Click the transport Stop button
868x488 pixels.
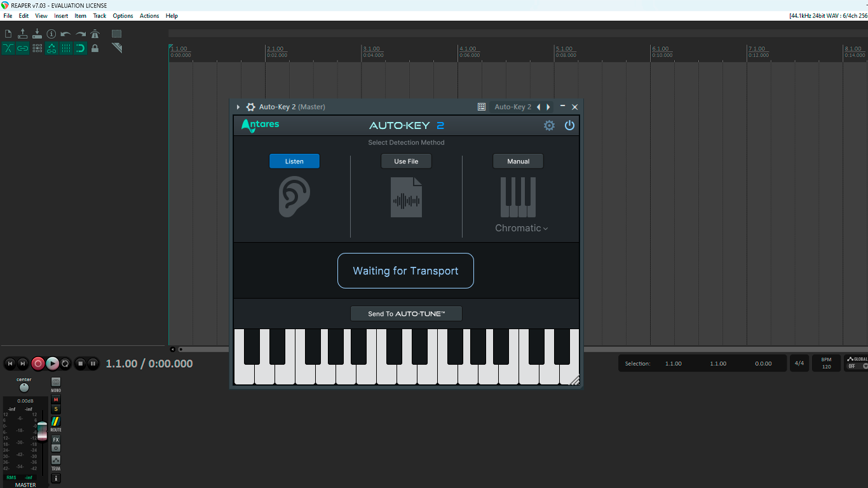(x=80, y=363)
